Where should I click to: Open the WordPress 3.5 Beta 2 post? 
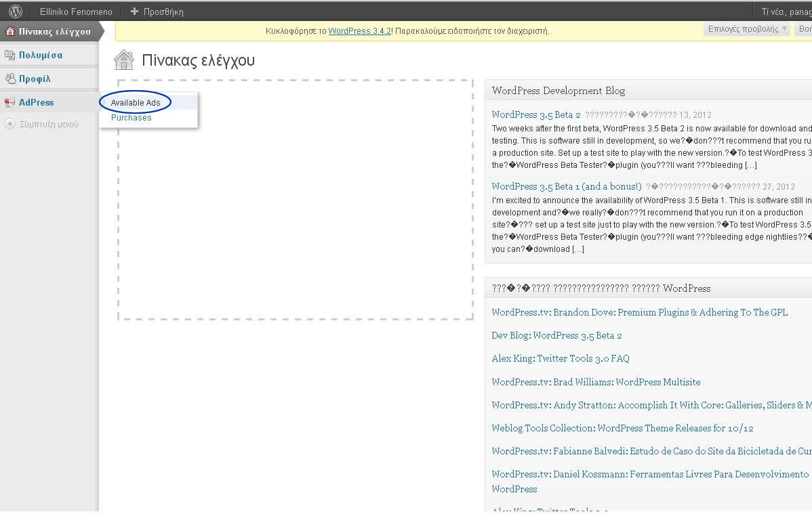[535, 114]
